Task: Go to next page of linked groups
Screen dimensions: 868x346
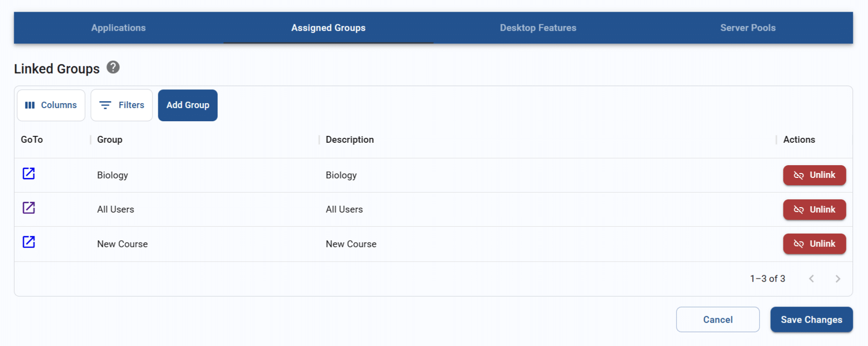Action: pyautogui.click(x=837, y=279)
